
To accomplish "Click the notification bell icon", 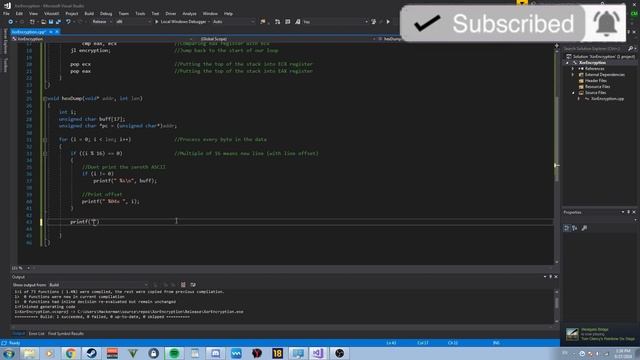I will [606, 24].
